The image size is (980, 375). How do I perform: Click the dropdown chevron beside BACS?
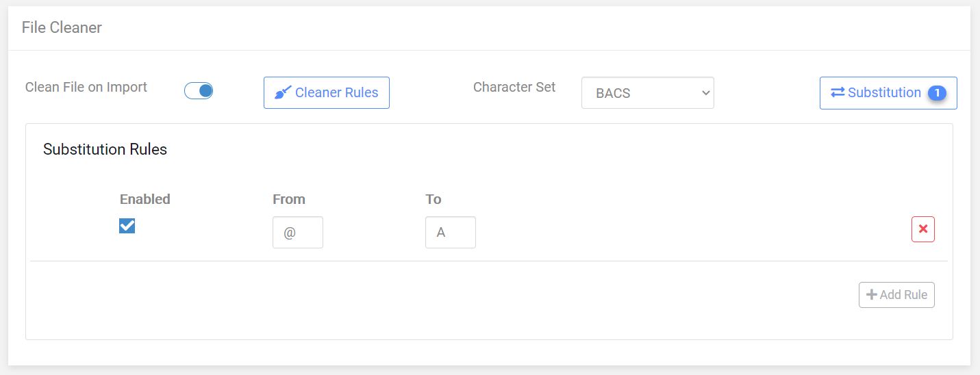pyautogui.click(x=706, y=93)
